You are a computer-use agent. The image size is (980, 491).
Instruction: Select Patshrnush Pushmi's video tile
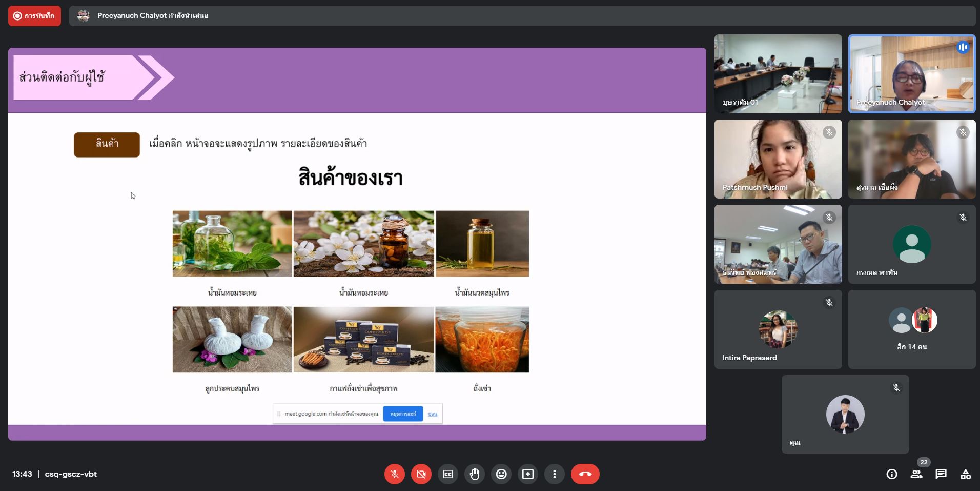pos(778,159)
